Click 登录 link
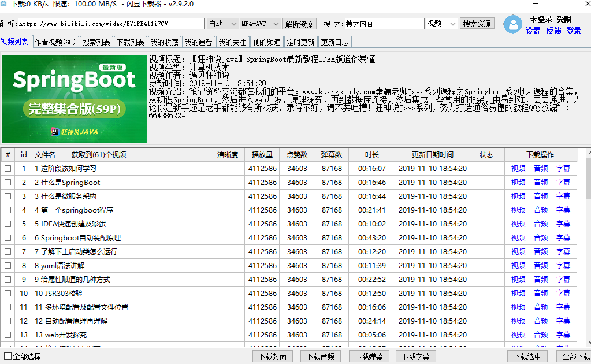 pyautogui.click(x=574, y=31)
